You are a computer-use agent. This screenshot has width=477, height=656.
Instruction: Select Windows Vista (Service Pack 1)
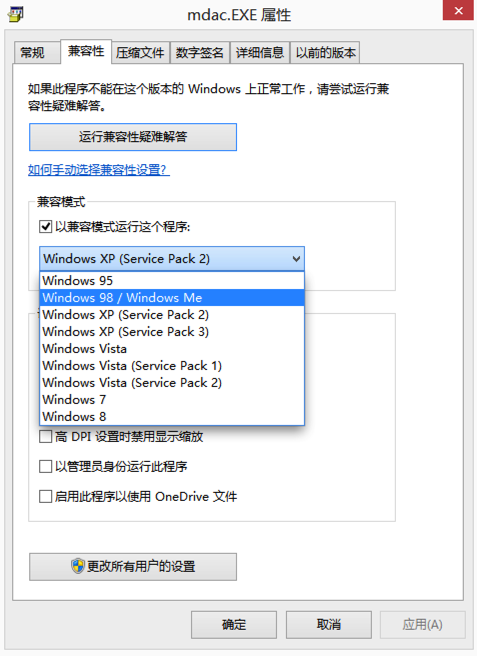[x=172, y=366]
